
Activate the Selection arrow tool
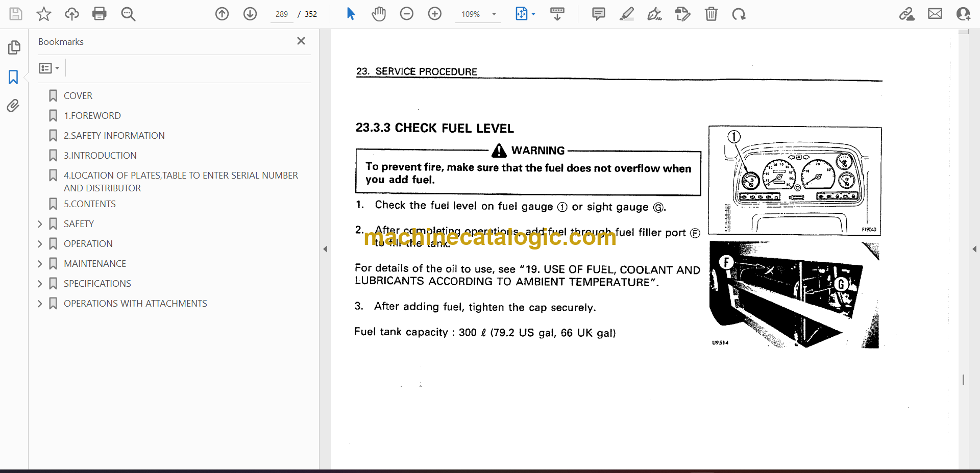pos(351,14)
